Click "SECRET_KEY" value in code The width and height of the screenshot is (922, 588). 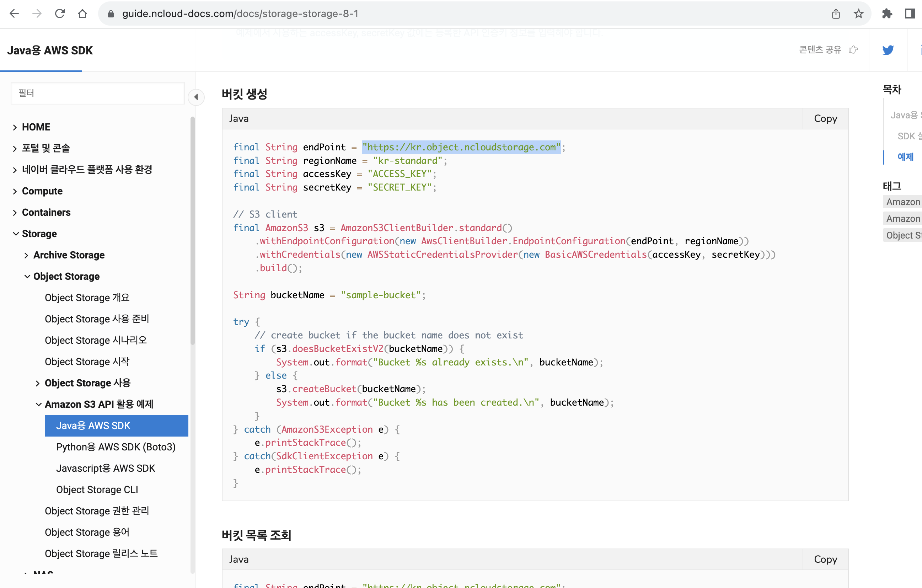point(400,187)
